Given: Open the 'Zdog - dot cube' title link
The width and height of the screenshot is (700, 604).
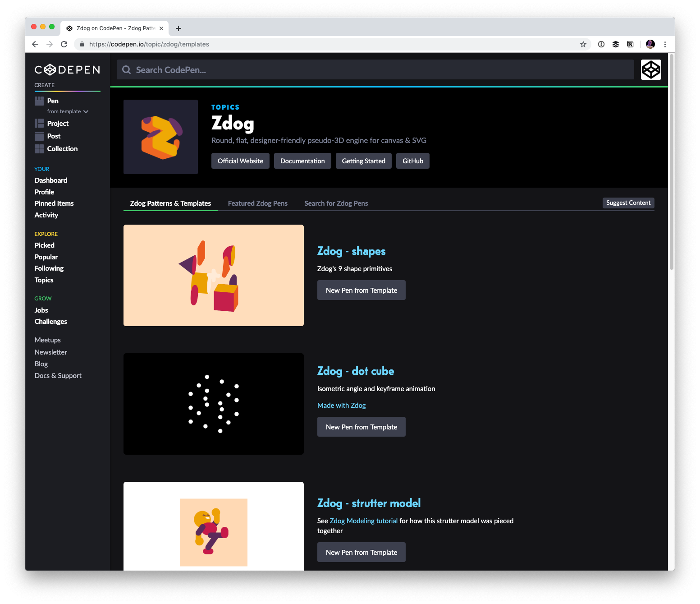Looking at the screenshot, I should tap(356, 371).
